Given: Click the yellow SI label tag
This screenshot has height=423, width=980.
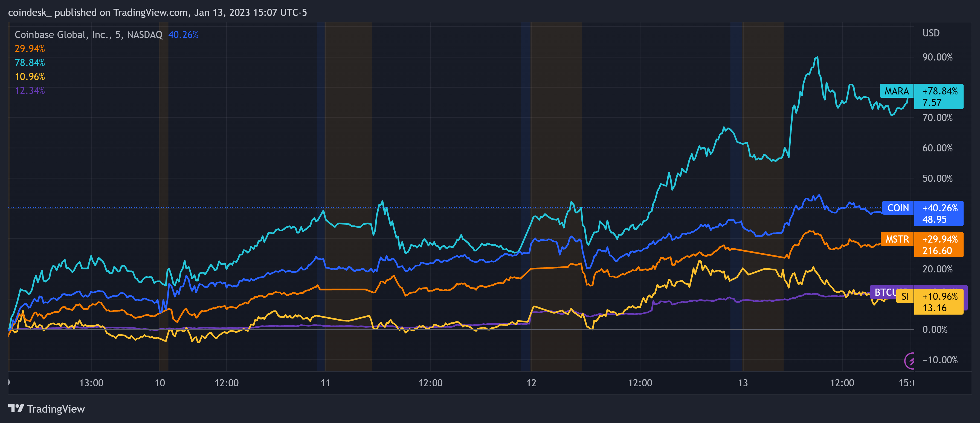Looking at the screenshot, I should 905,297.
